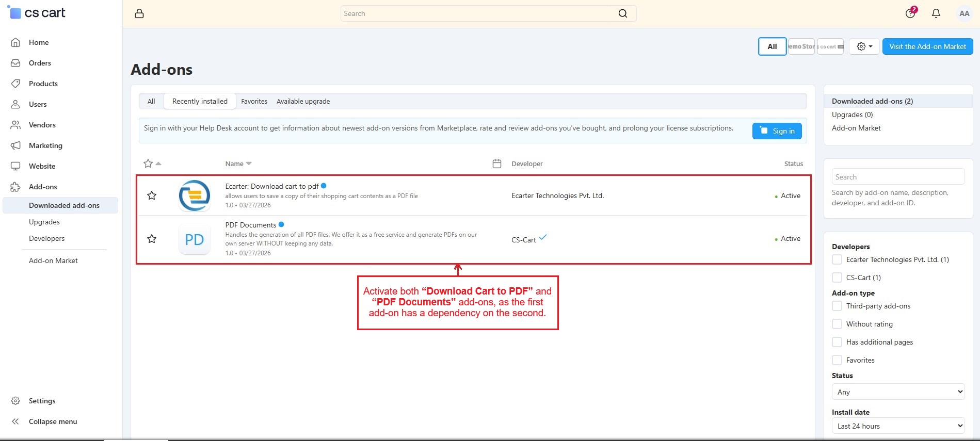Click the lock icon in the top bar
Viewport: 980px width, 441px height.
[139, 14]
